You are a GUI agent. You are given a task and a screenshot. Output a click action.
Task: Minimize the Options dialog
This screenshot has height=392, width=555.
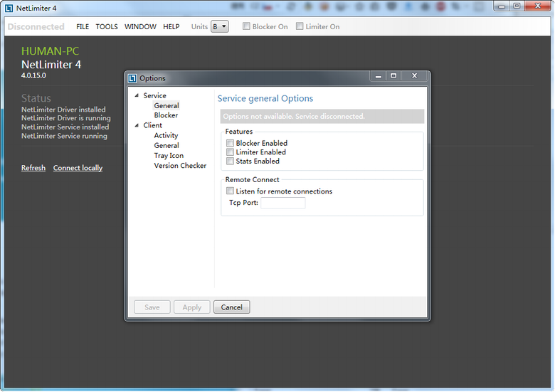[x=379, y=75]
